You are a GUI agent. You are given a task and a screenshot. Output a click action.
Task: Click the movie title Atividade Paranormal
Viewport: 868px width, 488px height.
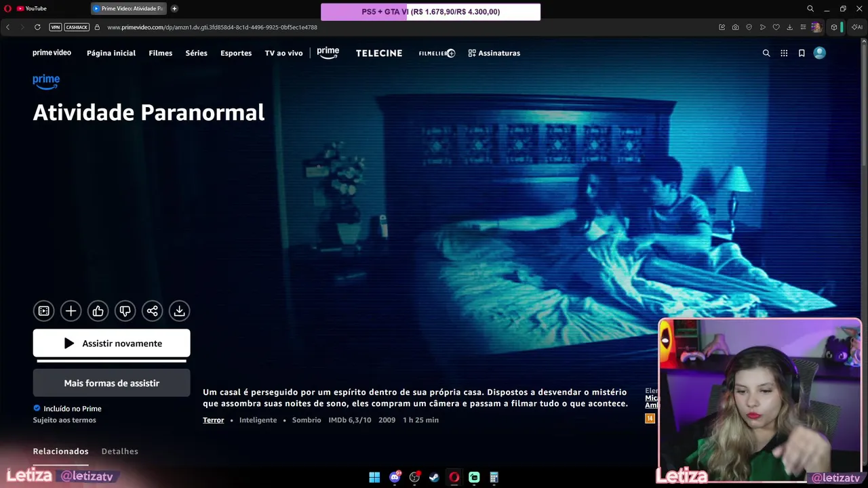click(x=149, y=113)
